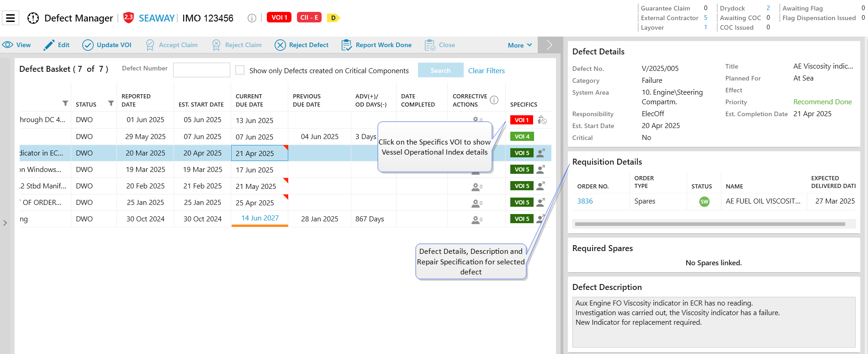The height and width of the screenshot is (354, 868).
Task: Click the AE FUEL OIL VISCOSIT... requisition name
Action: point(763,201)
